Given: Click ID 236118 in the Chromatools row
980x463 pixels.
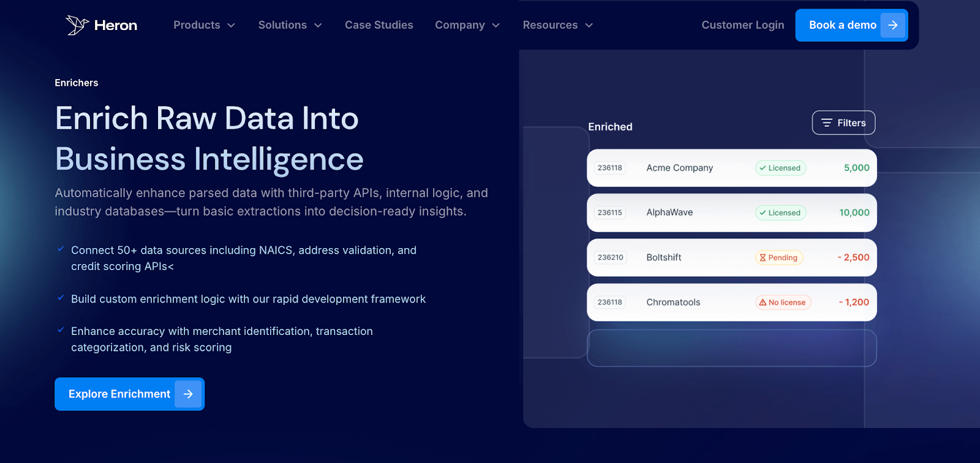Looking at the screenshot, I should click(610, 302).
